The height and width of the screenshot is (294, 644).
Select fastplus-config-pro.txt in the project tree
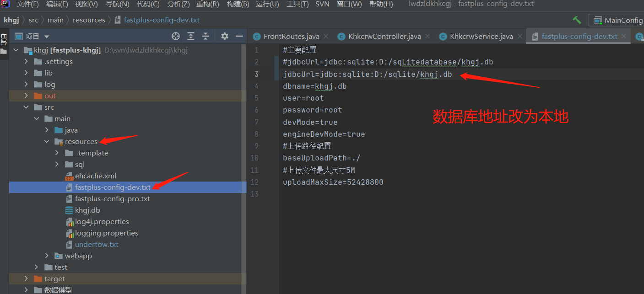113,198
